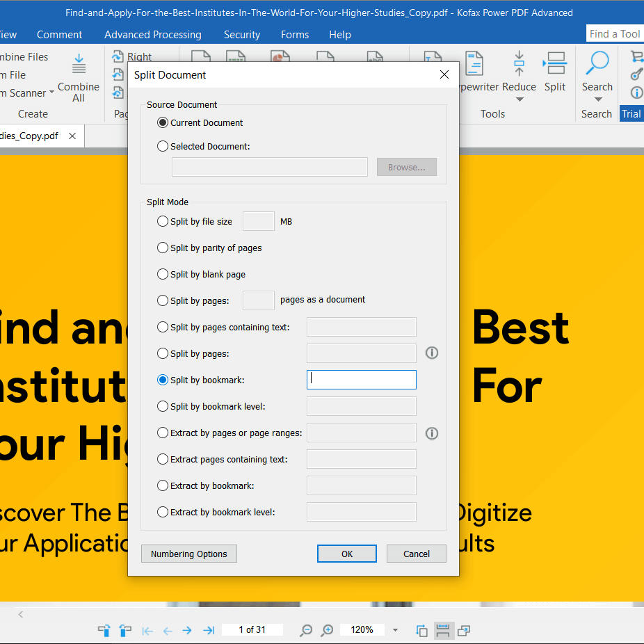Image resolution: width=644 pixels, height=644 pixels.
Task: Click the separate window icon in status bar
Action: point(464,631)
